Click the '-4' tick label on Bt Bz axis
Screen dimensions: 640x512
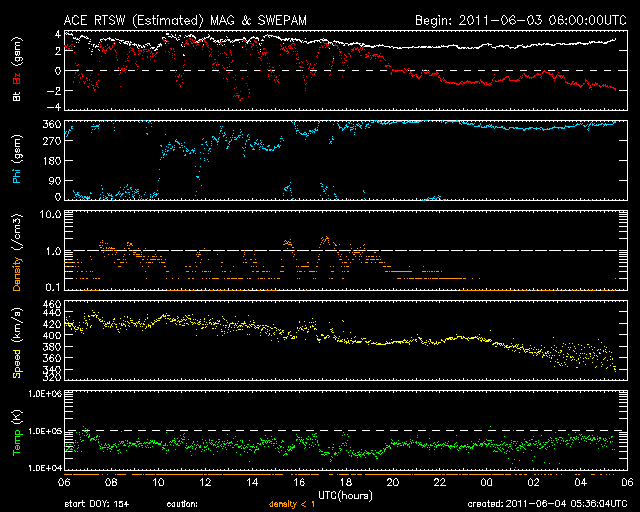point(54,107)
